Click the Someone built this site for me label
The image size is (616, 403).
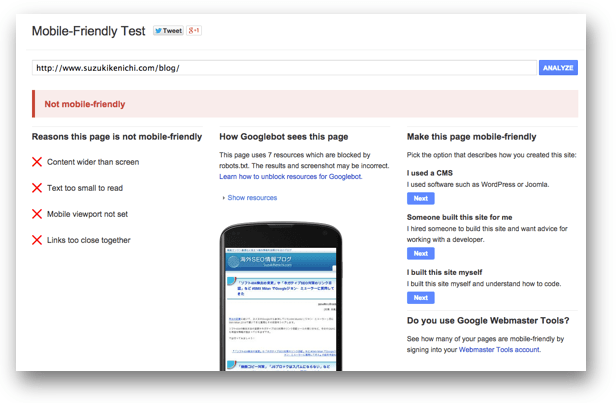coord(460,217)
